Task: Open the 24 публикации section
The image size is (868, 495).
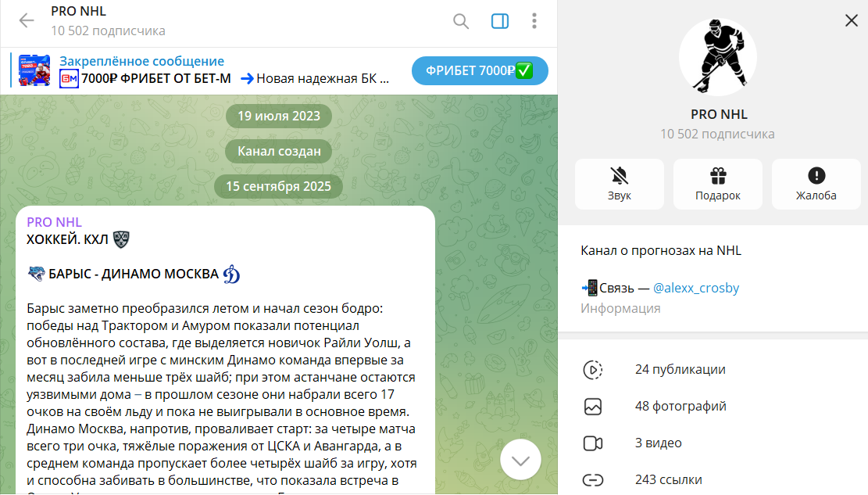Action: [x=680, y=370]
